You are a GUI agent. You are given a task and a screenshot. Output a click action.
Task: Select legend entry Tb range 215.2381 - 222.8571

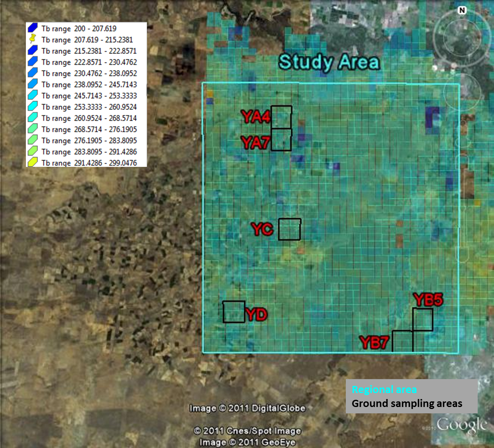(x=89, y=51)
